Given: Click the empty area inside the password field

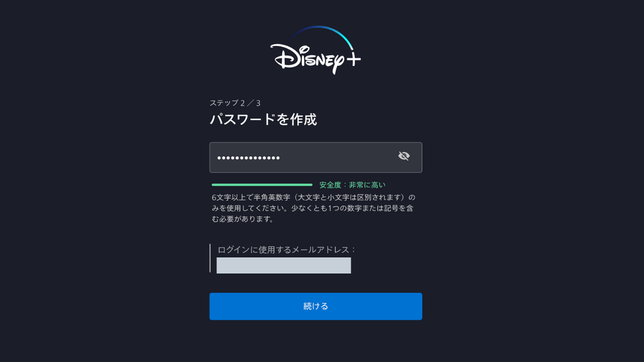Looking at the screenshot, I should [x=337, y=157].
